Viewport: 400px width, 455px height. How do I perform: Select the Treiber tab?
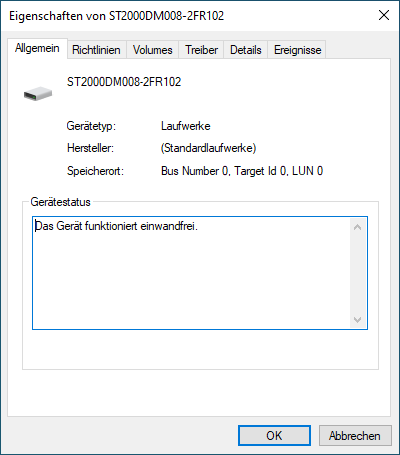201,50
